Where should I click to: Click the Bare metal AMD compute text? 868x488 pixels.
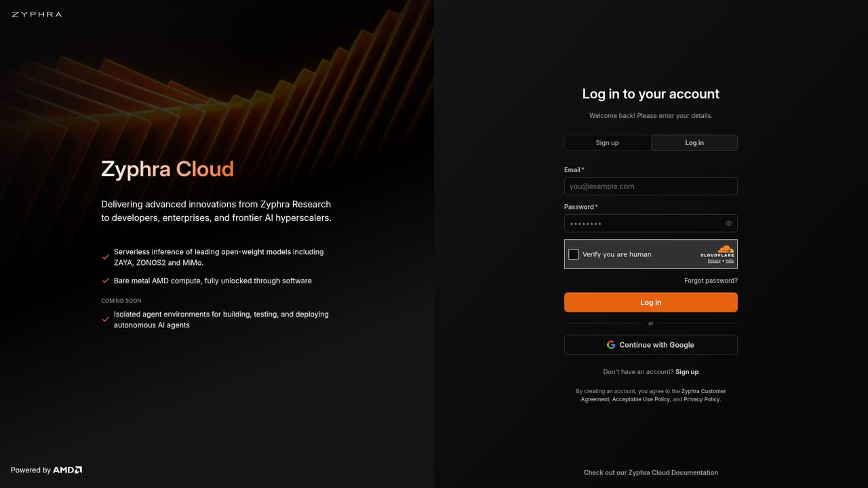pyautogui.click(x=213, y=281)
